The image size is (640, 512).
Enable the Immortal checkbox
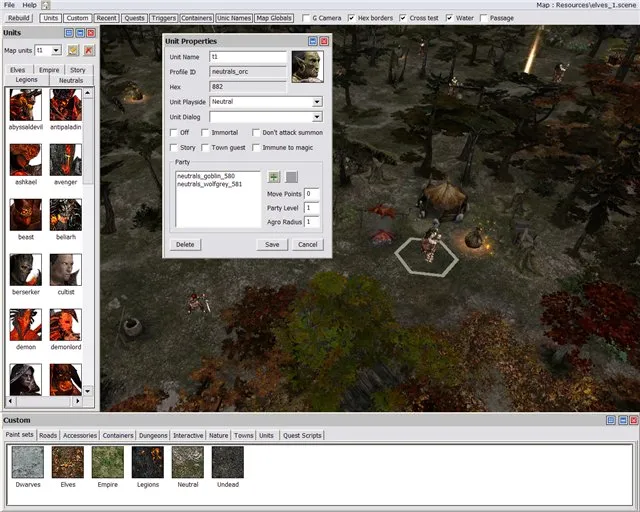(205, 132)
